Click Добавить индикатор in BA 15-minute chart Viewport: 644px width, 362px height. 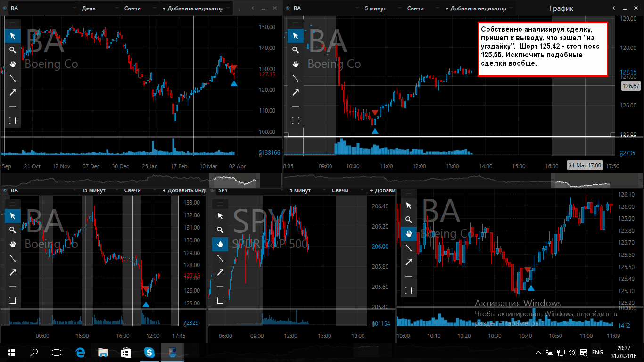point(184,190)
